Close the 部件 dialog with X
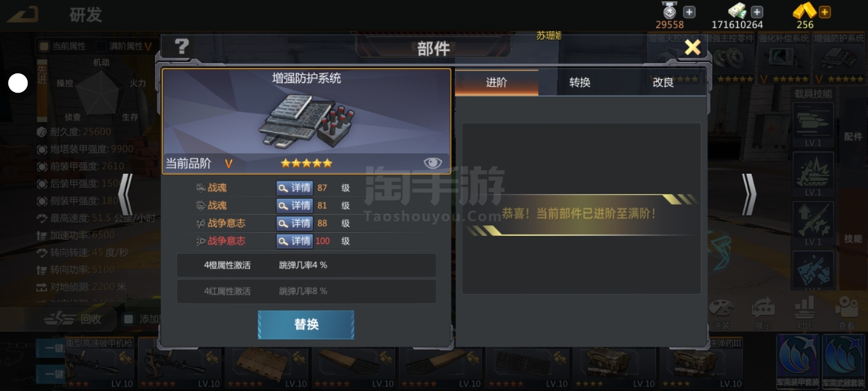The width and height of the screenshot is (868, 391). pos(692,47)
